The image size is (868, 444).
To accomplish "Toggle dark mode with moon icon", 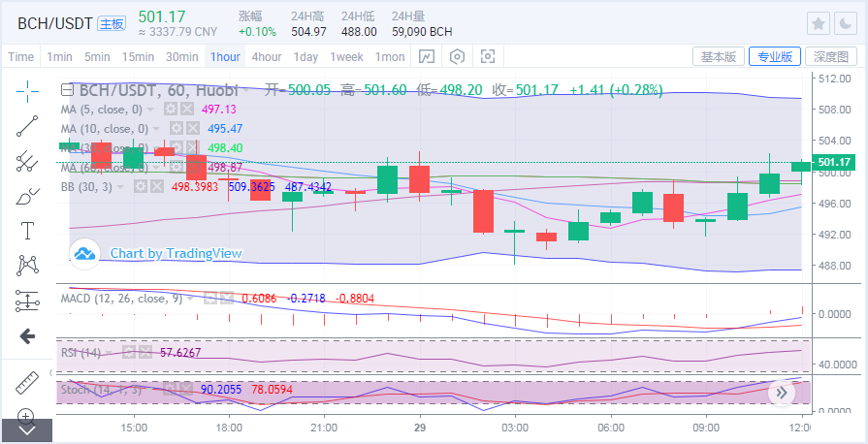I will tap(846, 24).
